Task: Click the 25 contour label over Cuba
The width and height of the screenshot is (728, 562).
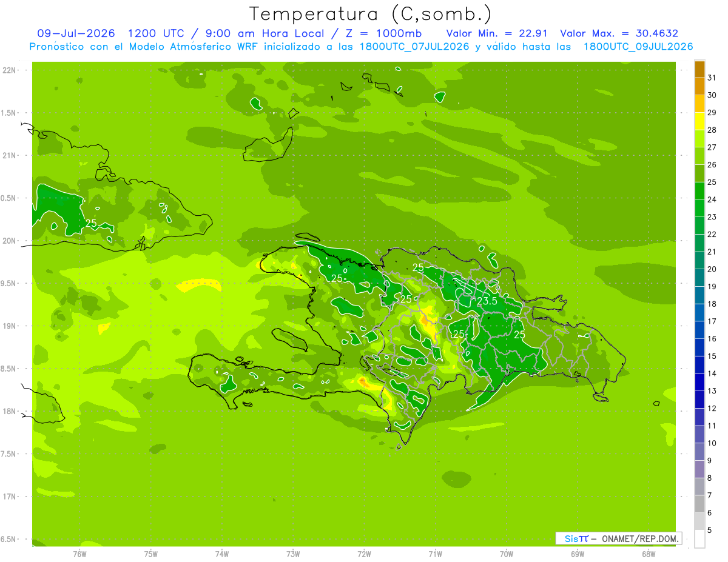Action: coord(91,224)
